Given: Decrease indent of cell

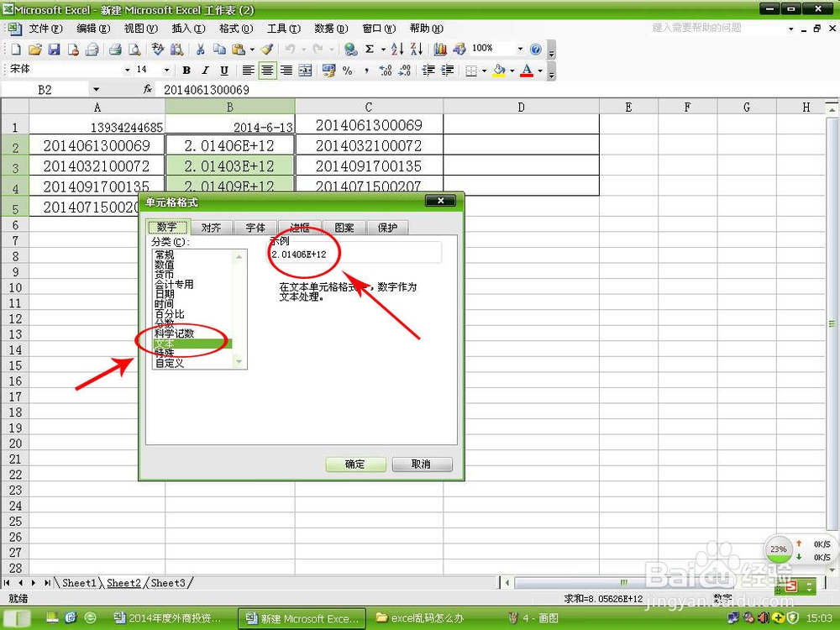Looking at the screenshot, I should tap(428, 71).
